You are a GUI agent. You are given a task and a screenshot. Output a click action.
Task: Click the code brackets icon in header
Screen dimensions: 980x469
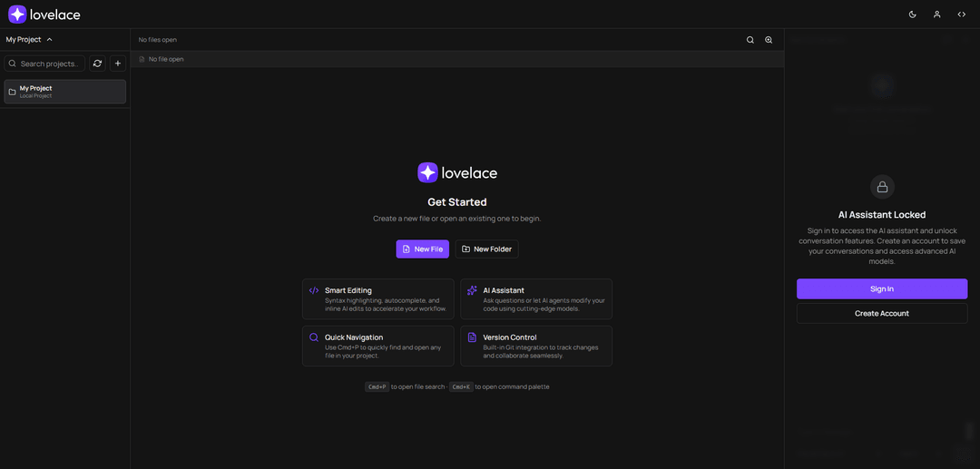(x=962, y=15)
